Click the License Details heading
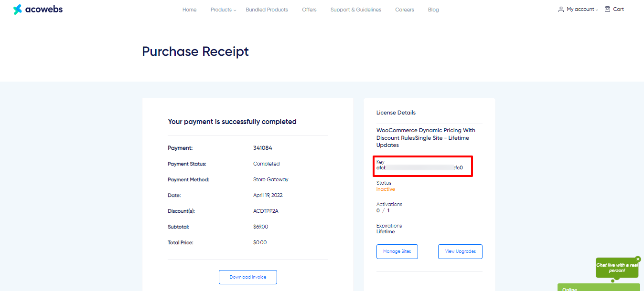The width and height of the screenshot is (644, 291). point(396,113)
